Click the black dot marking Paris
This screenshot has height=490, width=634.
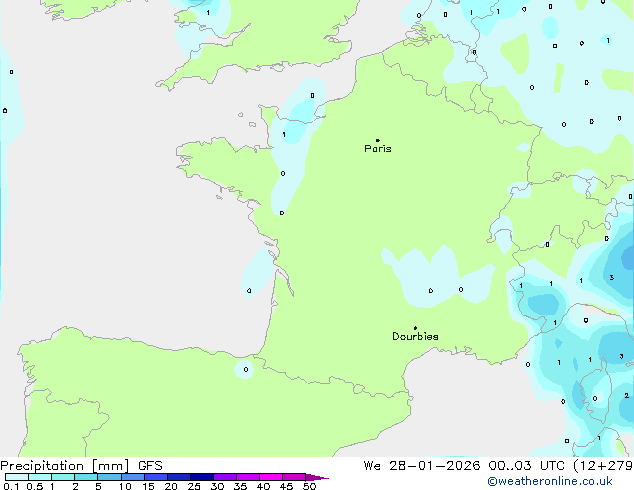pyautogui.click(x=378, y=140)
